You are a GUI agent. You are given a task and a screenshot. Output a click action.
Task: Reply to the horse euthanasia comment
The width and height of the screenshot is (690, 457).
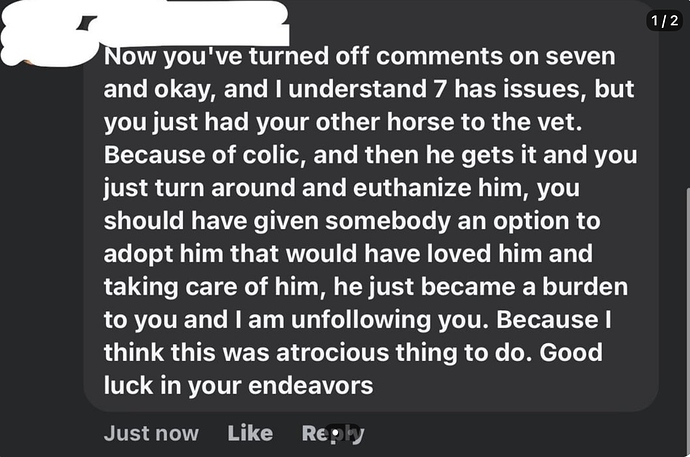333,434
